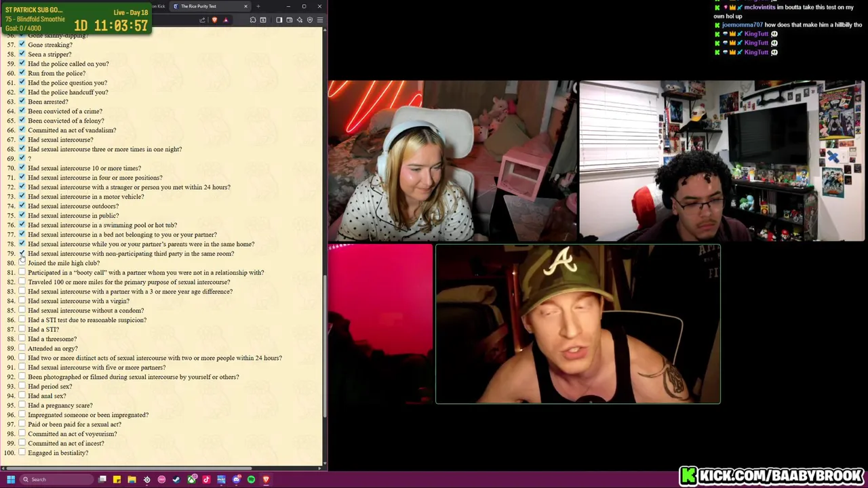Check 'Attended an orgy?' checkbox

pos(22,348)
